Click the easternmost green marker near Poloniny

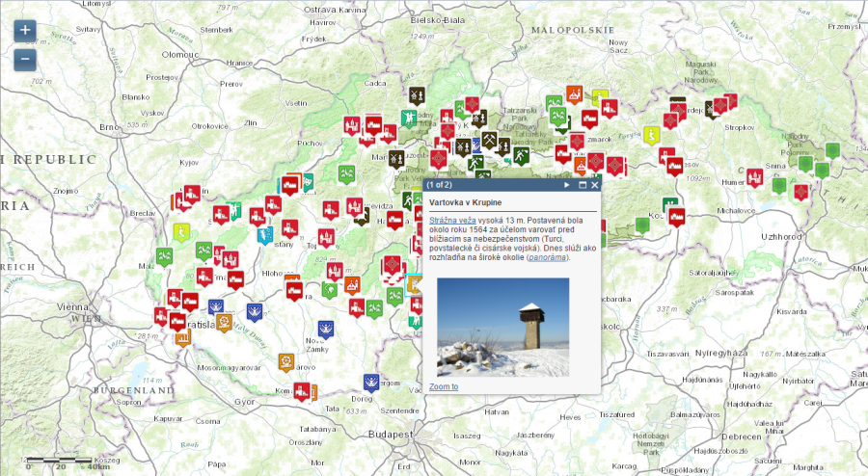click(x=832, y=151)
